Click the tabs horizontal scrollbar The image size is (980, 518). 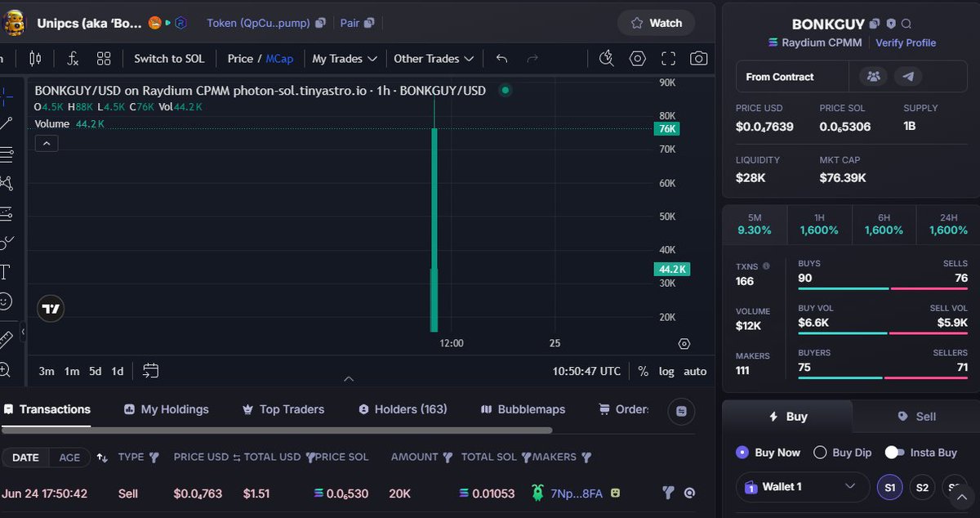[x=277, y=430]
